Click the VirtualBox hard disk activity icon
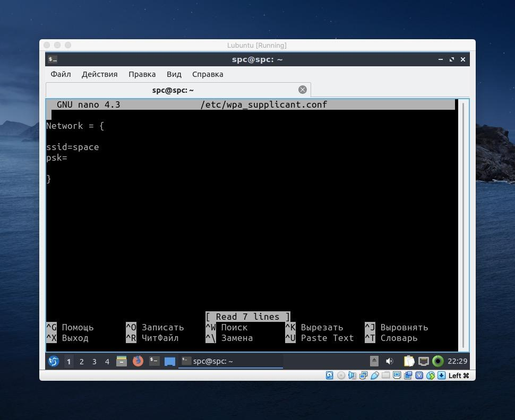The height and width of the screenshot is (420, 515). point(329,375)
